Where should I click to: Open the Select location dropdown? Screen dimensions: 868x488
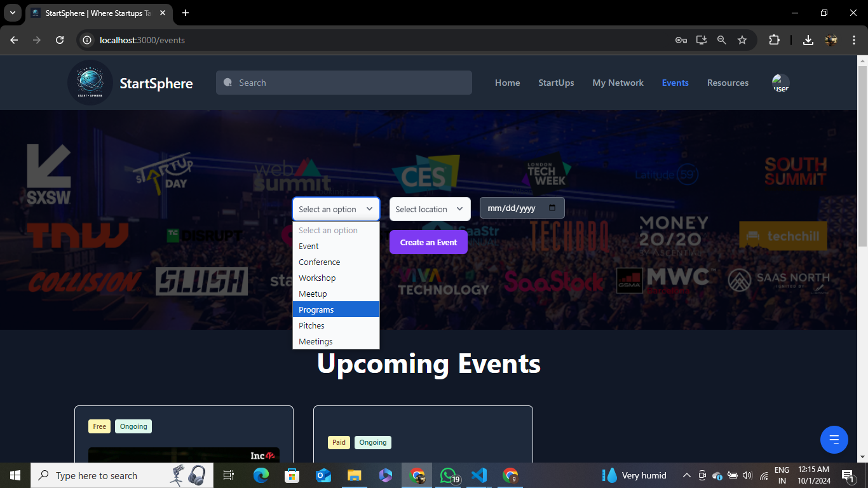pos(430,209)
